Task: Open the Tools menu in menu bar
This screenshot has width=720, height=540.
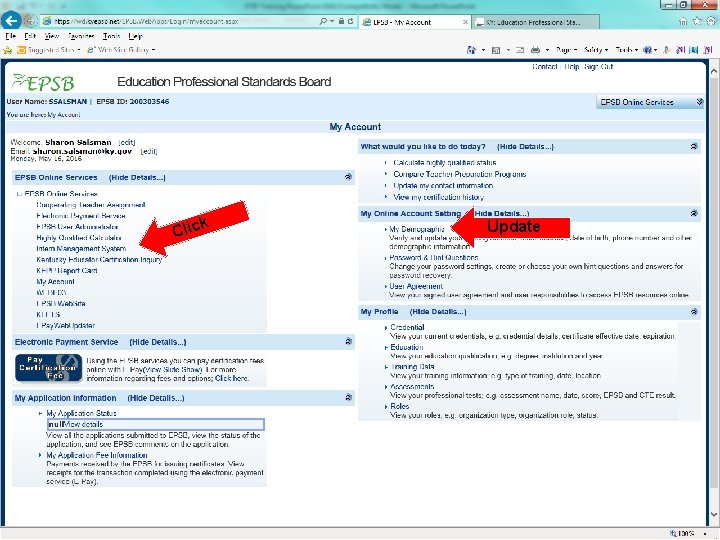Action: pos(112,36)
